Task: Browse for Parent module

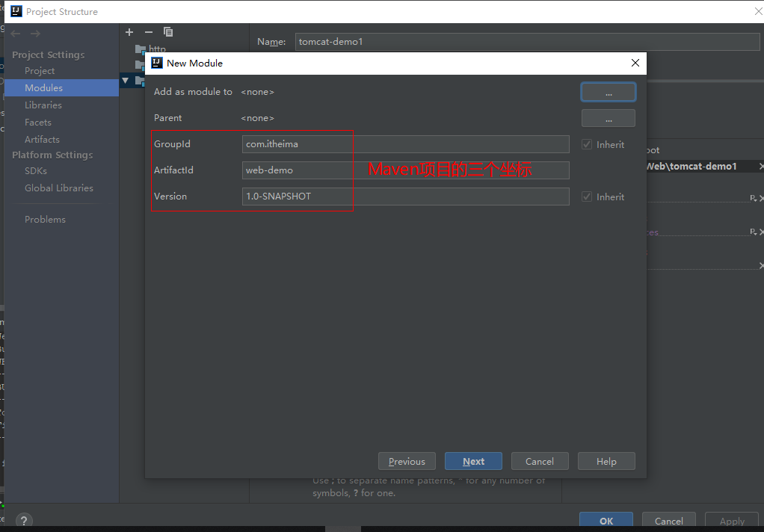Action: (x=608, y=118)
